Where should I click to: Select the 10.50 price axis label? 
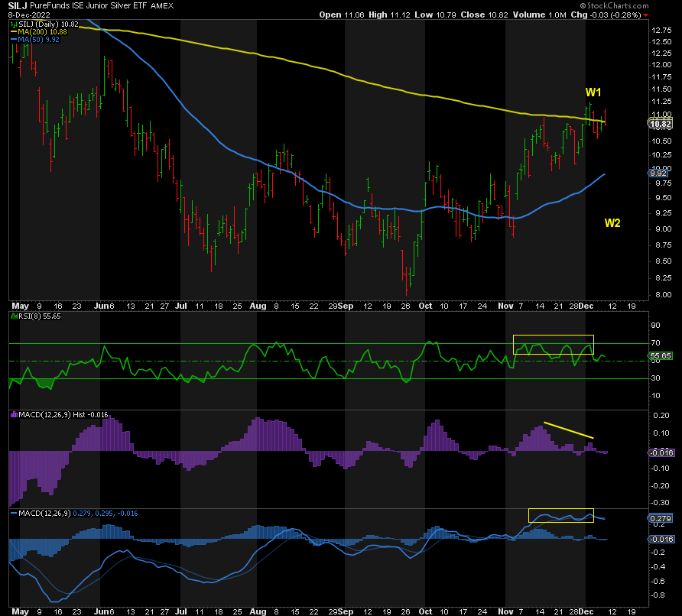(661, 141)
